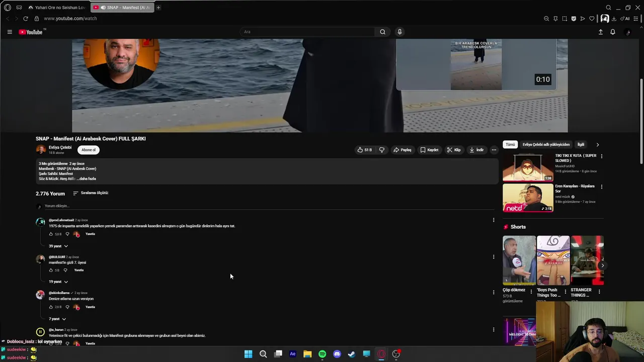Advance Shorts shelf with next arrow
The image size is (644, 362).
tap(602, 265)
